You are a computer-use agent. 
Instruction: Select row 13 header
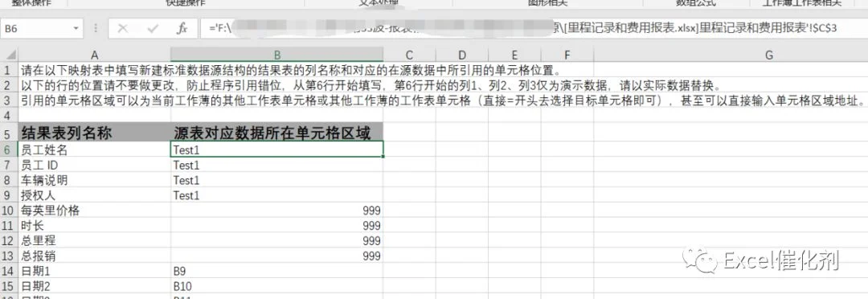point(9,256)
